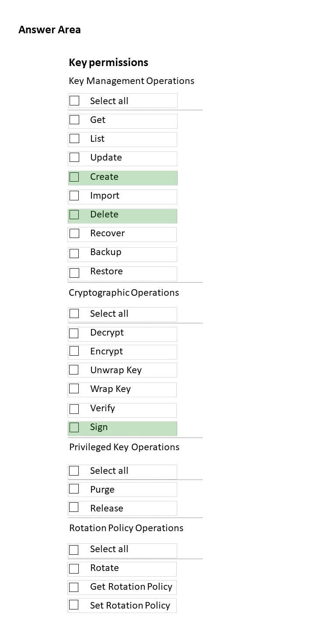Enable the Recover permission checkbox
Screen dimensions: 315x644
(x=74, y=233)
